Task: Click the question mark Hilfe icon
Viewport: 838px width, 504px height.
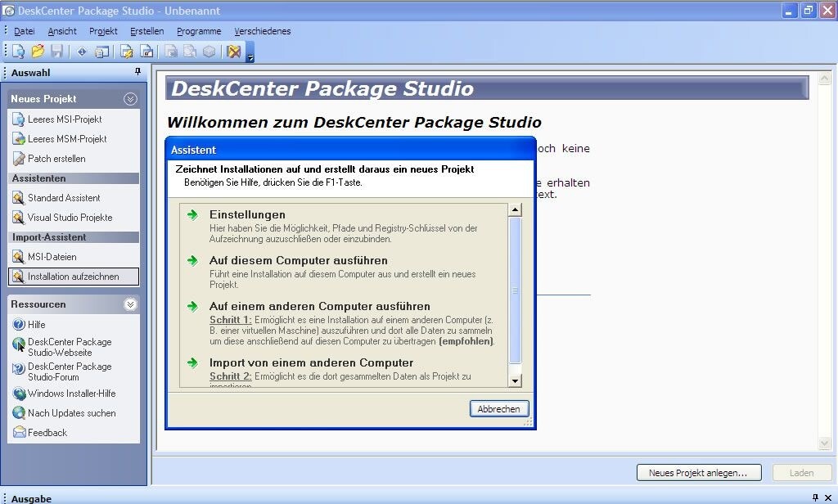Action: (x=19, y=325)
